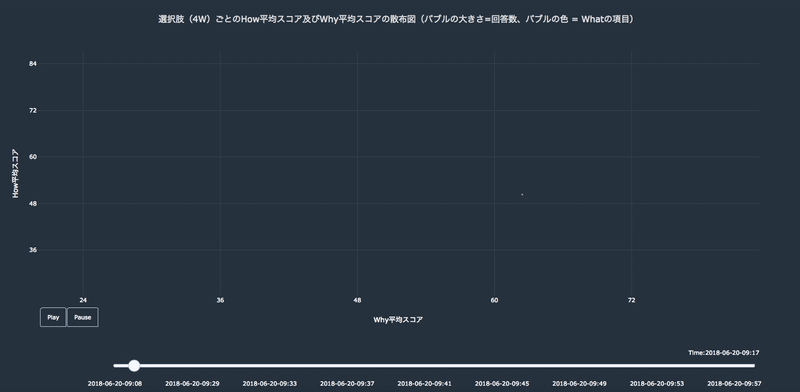Click x-axis tick label 24

tap(83, 300)
